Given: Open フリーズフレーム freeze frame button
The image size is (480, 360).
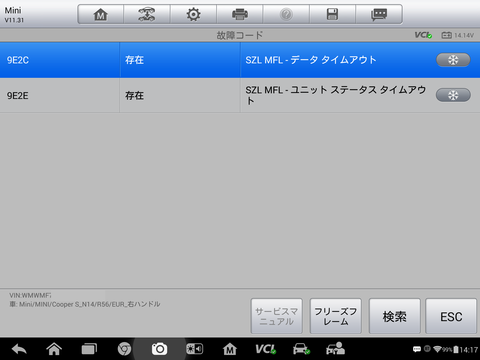Looking at the screenshot, I should point(336,316).
